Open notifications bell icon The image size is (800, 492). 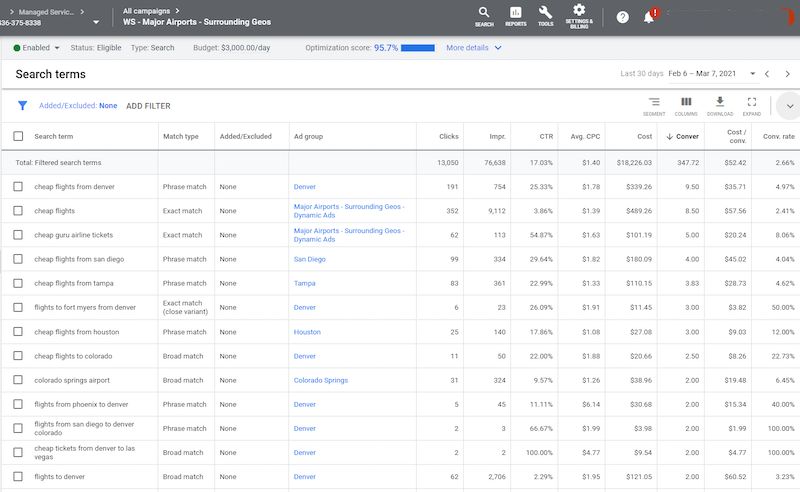[649, 17]
